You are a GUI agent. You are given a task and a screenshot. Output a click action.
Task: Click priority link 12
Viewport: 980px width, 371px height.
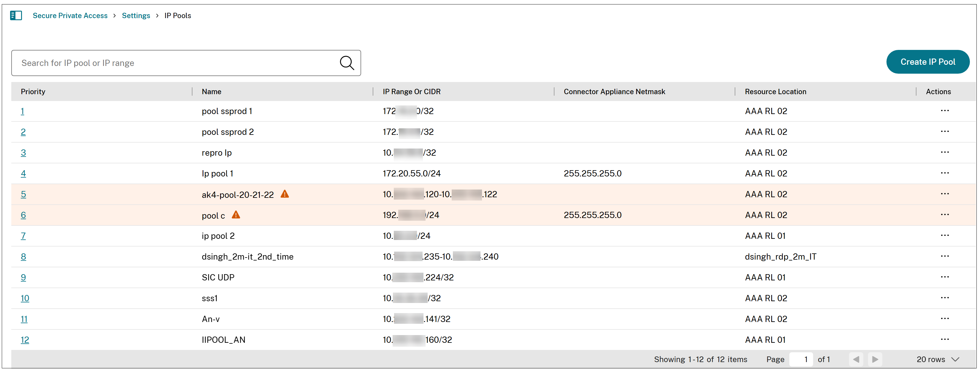[25, 340]
